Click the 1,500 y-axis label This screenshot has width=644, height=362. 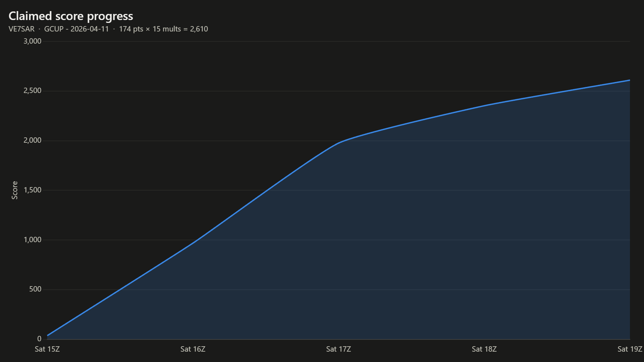pyautogui.click(x=33, y=190)
